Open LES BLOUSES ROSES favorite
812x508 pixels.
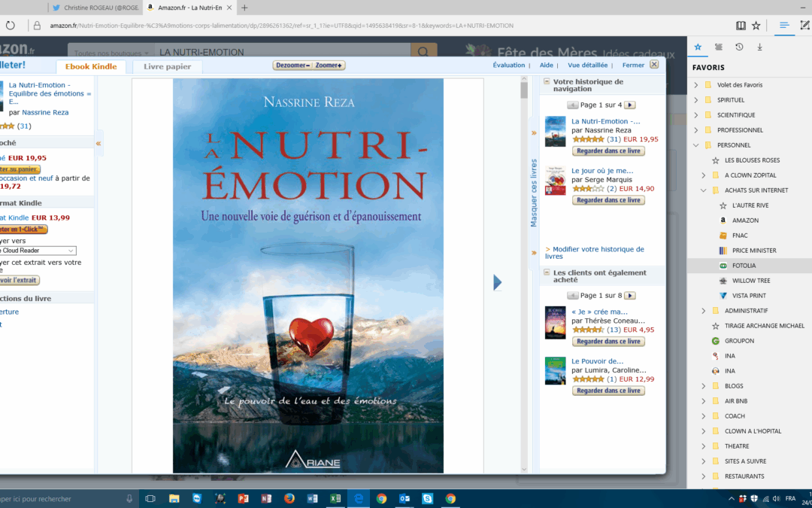752,160
